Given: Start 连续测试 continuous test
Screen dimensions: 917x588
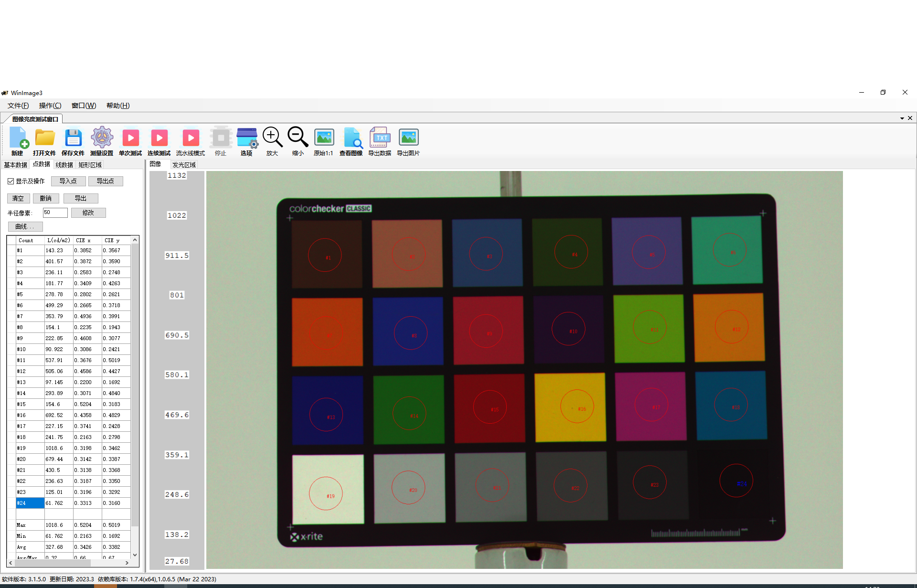Looking at the screenshot, I should pyautogui.click(x=159, y=139).
